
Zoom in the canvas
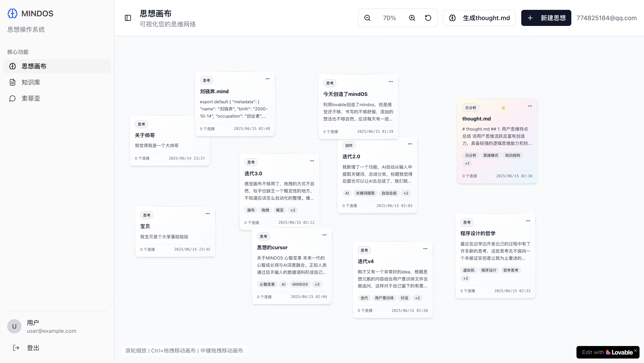coord(412,18)
